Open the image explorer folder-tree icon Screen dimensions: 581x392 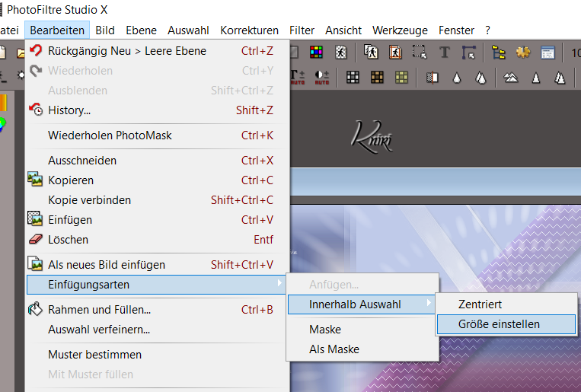[x=498, y=53]
